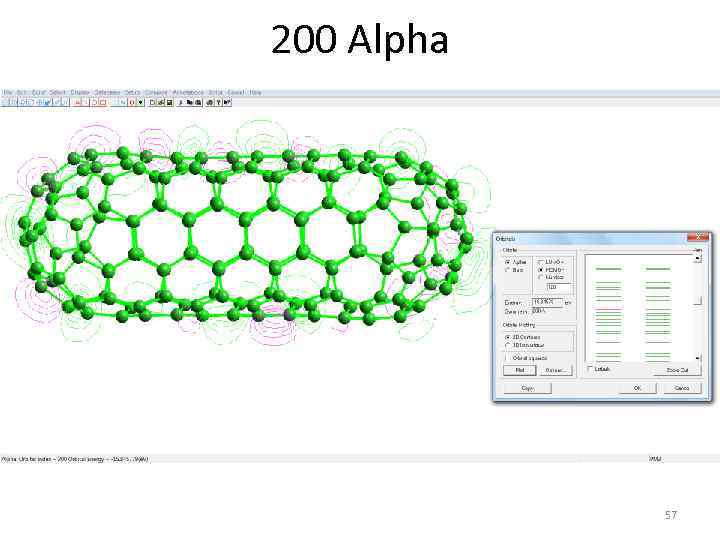
Task: Click the Save file toolbar icon
Action: pos(169,103)
